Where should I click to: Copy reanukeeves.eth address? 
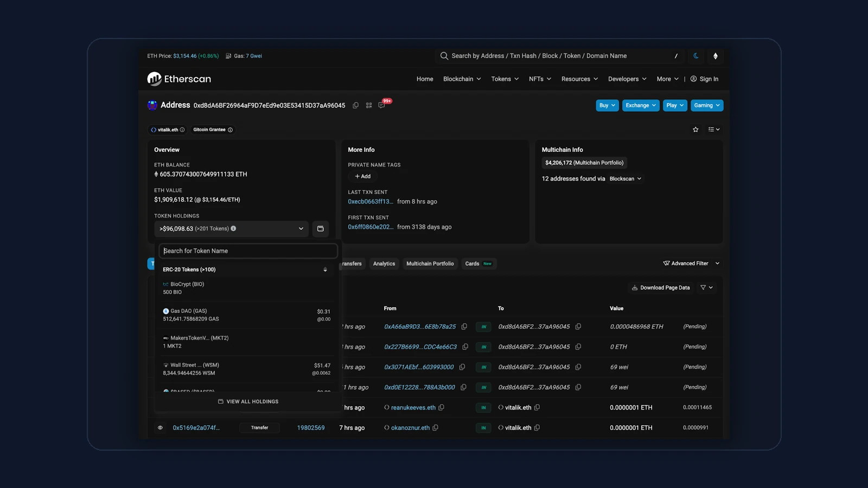(441, 407)
